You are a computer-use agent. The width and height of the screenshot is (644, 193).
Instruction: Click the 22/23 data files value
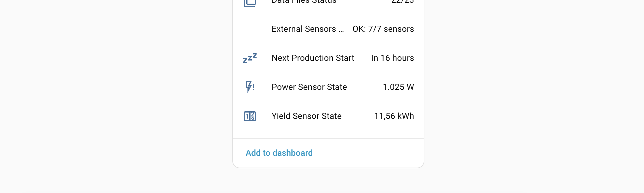403,2
